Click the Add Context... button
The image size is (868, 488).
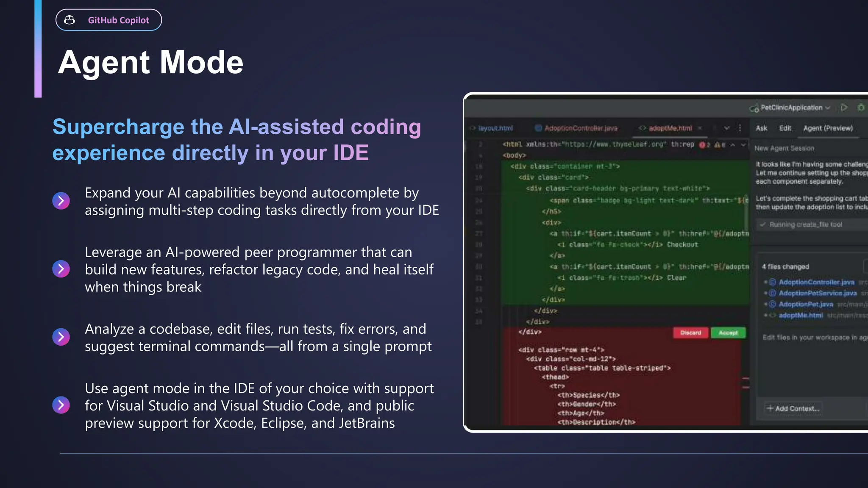pos(793,408)
